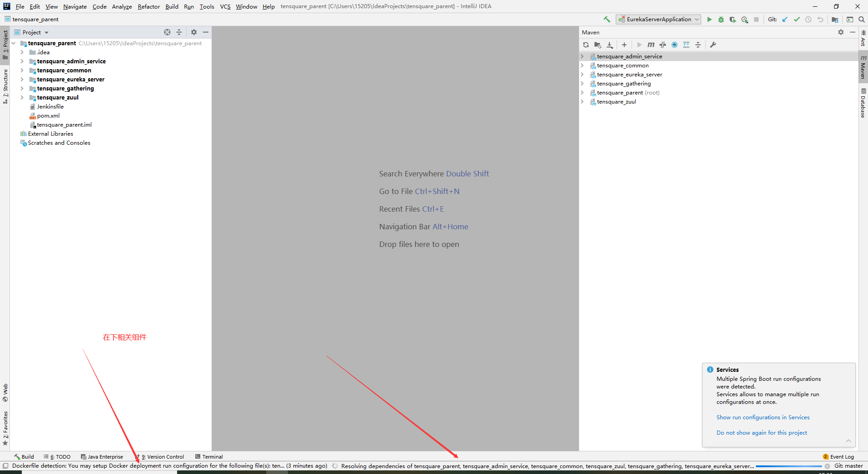
Task: Expand tensquare_gathering in Project tree
Action: click(x=22, y=89)
